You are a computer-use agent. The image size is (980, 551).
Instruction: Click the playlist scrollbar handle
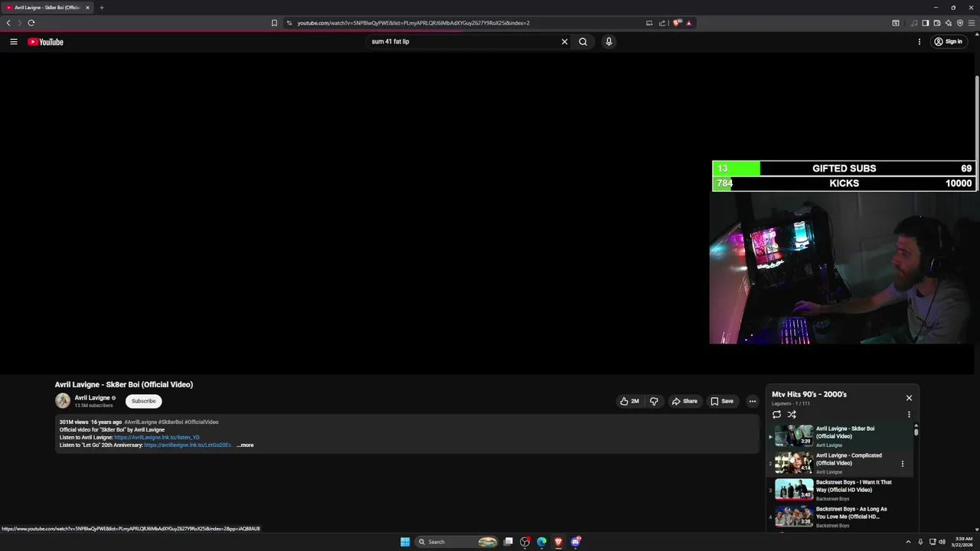pos(916,431)
